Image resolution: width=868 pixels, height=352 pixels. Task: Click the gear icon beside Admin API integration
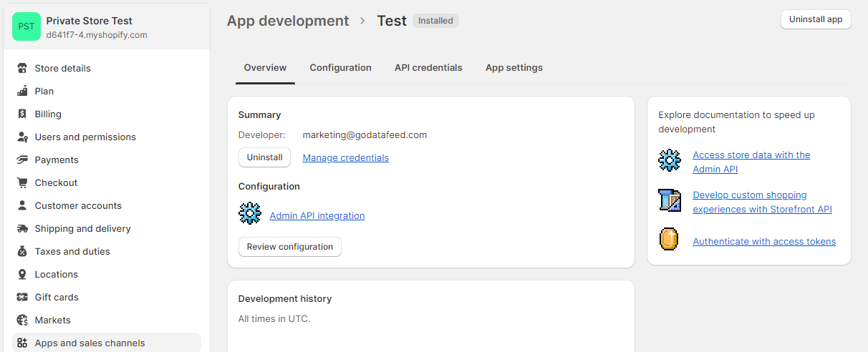[x=250, y=213]
